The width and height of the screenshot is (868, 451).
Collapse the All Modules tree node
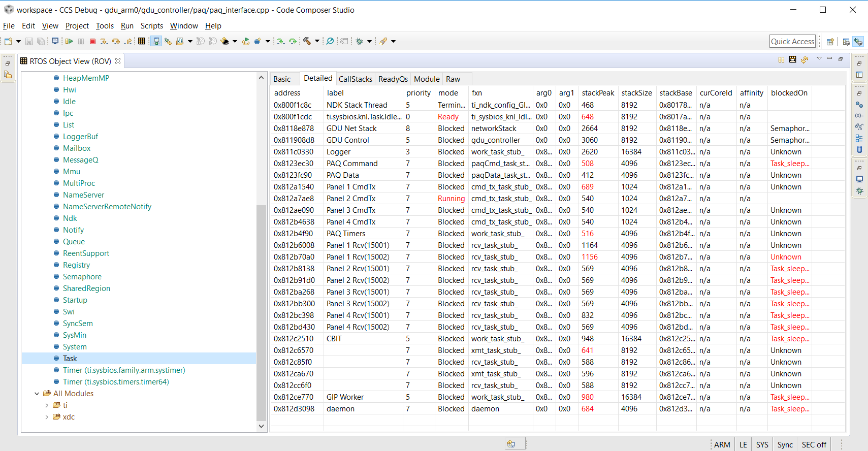tap(37, 394)
